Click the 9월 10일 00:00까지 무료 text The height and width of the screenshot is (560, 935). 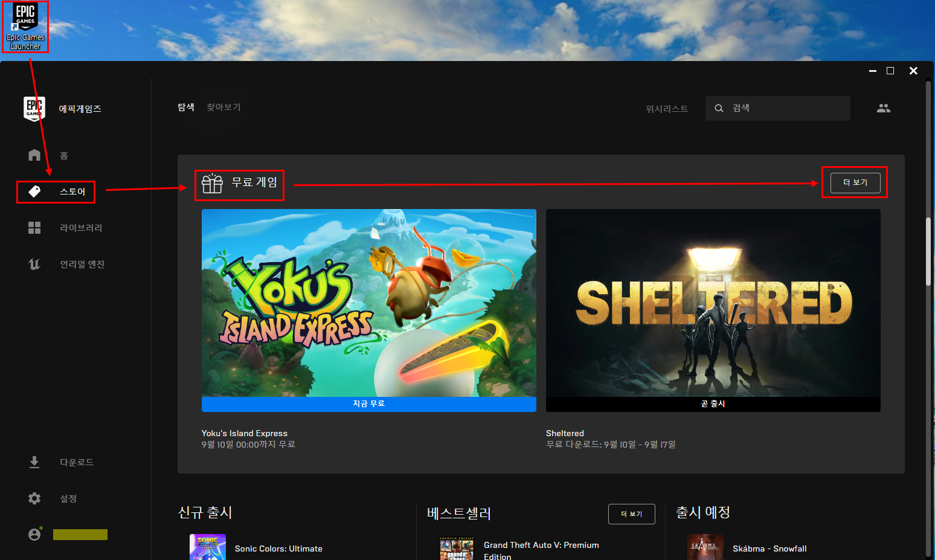click(x=248, y=445)
